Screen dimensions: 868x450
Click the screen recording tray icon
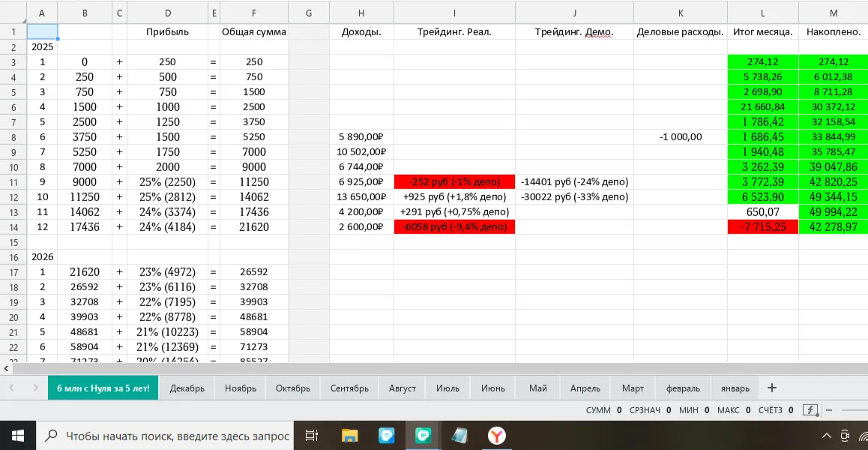pos(845,436)
